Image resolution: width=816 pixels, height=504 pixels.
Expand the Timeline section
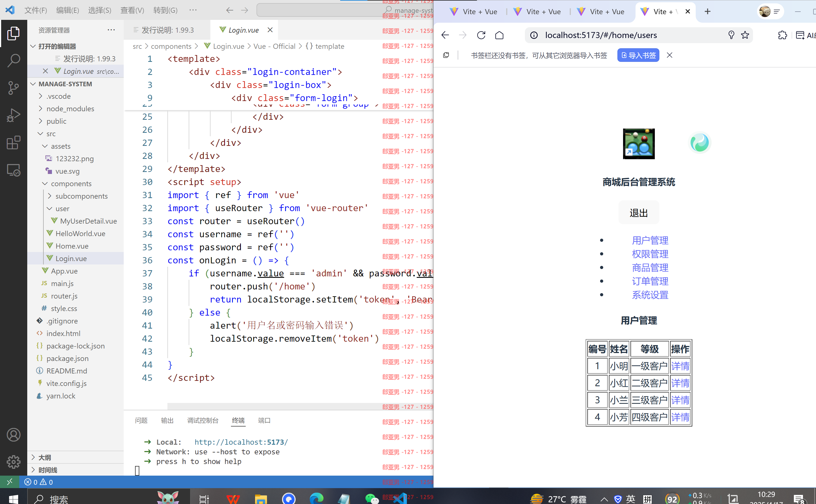pyautogui.click(x=33, y=470)
